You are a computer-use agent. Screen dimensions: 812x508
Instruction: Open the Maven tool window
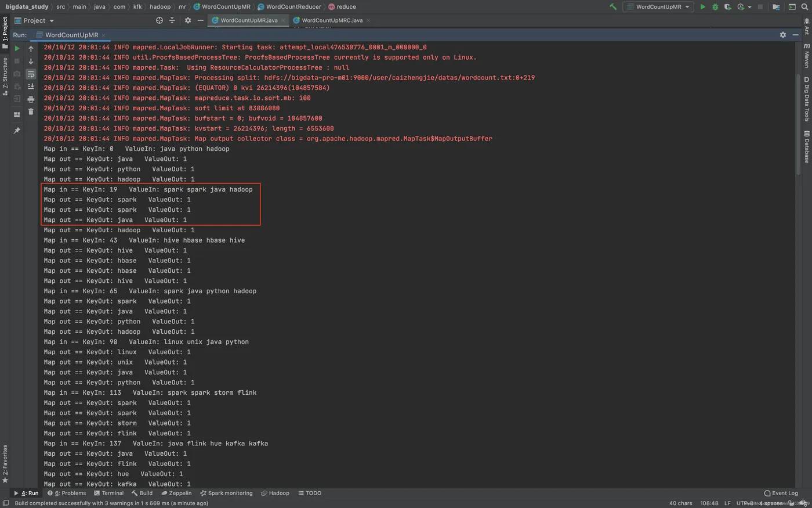(x=806, y=56)
